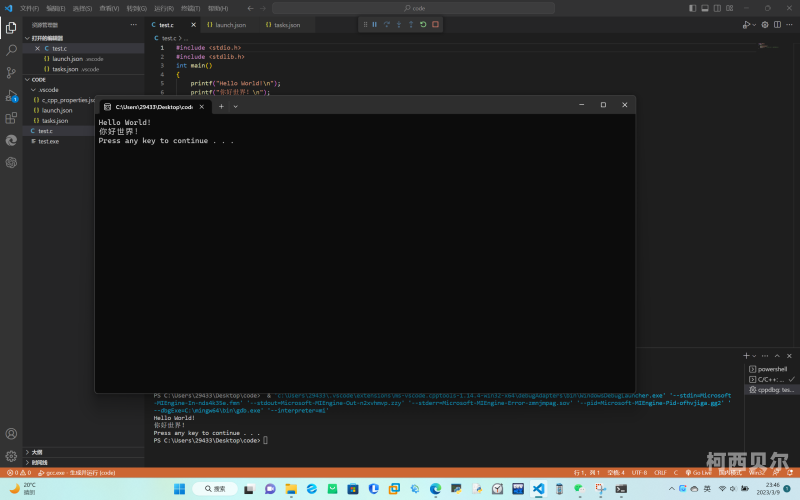The image size is (800, 500).
Task: Open the Run and Debug view
Action: [11, 95]
